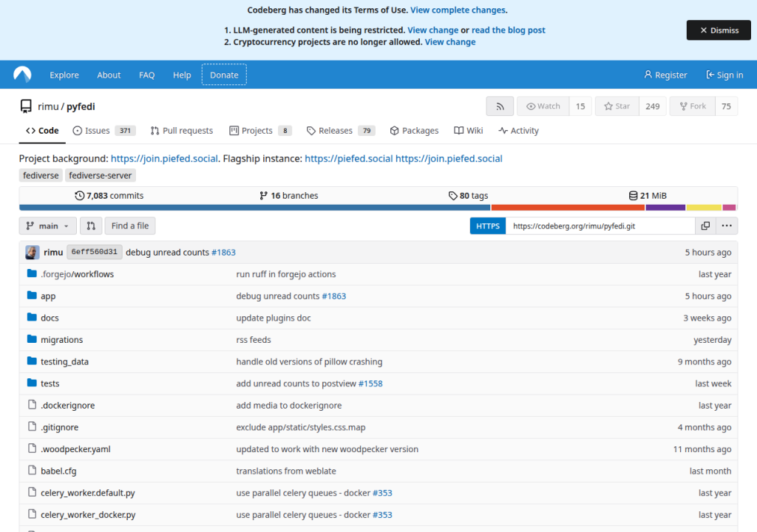The width and height of the screenshot is (757, 532).
Task: Click the celery_worker_docker.py file icon
Action: 32,514
